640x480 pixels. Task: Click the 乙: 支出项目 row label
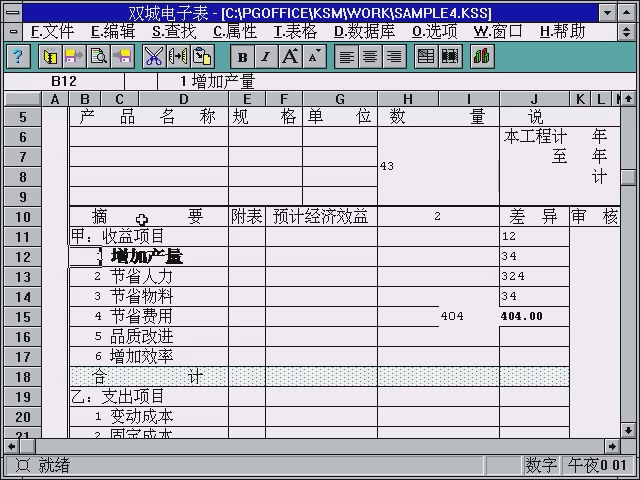pyautogui.click(x=118, y=396)
